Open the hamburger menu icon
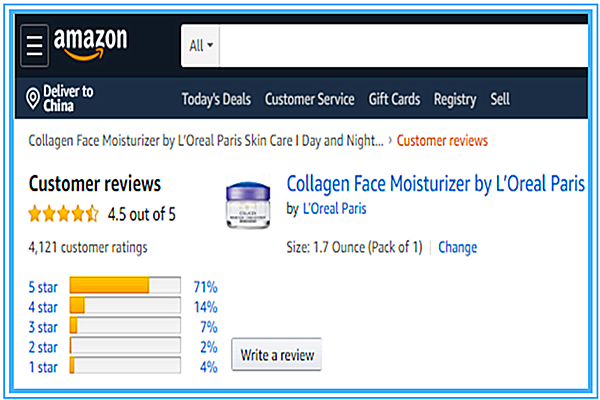Viewport: 600px width, 400px height. pyautogui.click(x=35, y=45)
